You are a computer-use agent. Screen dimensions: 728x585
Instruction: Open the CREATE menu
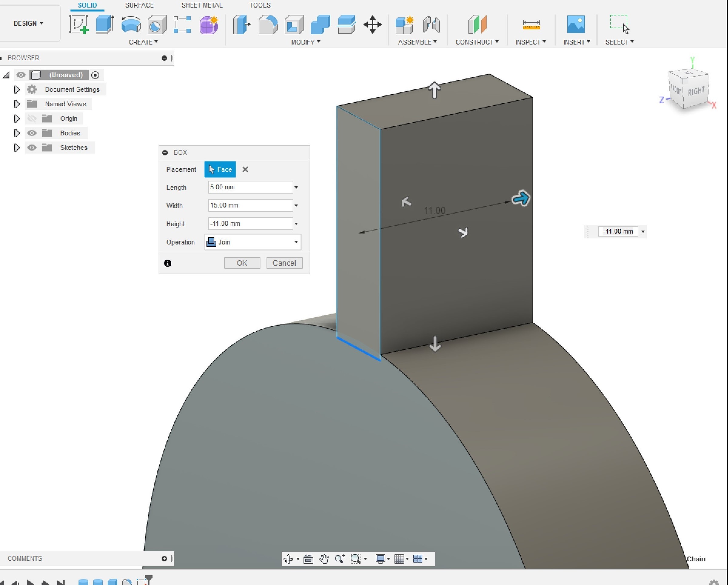[x=143, y=42]
